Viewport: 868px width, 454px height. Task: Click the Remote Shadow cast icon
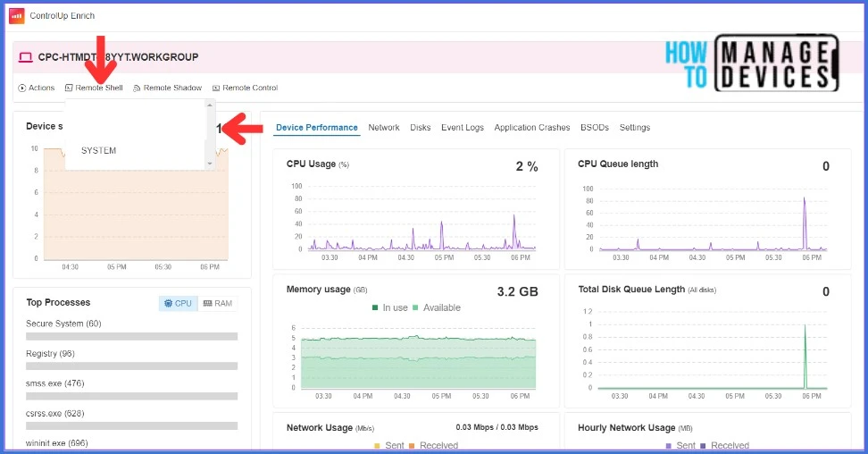(x=137, y=88)
